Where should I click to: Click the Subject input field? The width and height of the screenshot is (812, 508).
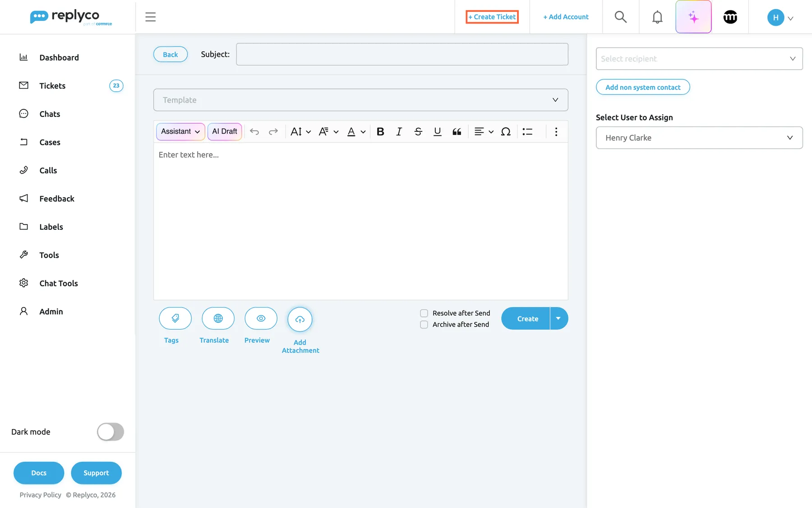click(402, 54)
